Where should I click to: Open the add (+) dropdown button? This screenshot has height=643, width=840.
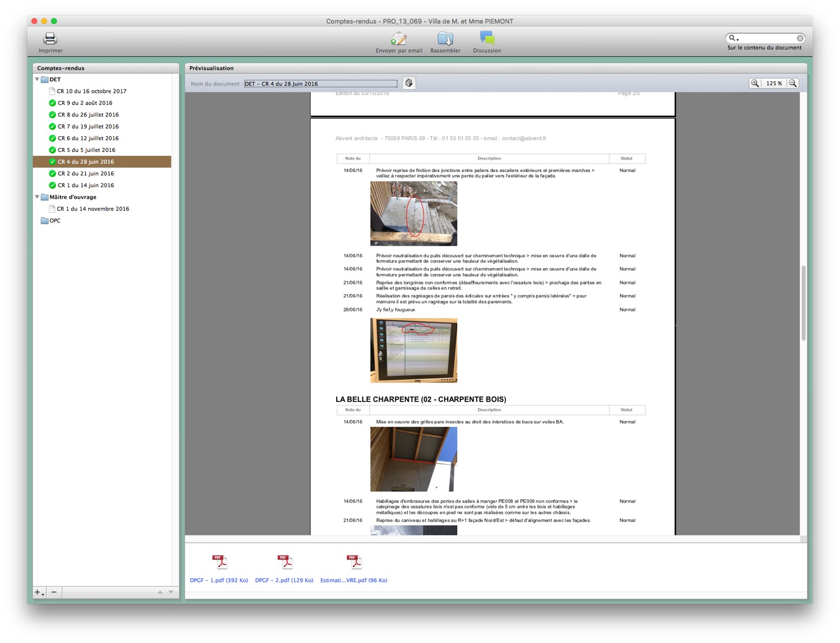click(x=39, y=592)
